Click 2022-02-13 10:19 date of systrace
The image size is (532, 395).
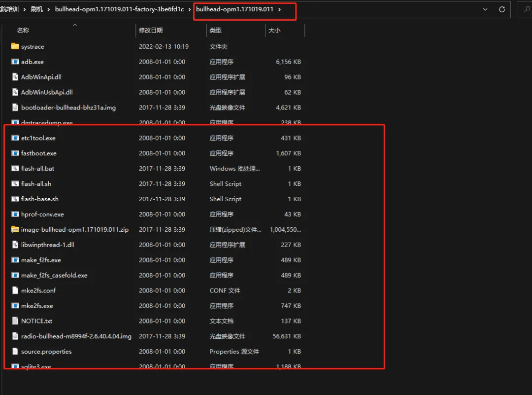(164, 46)
